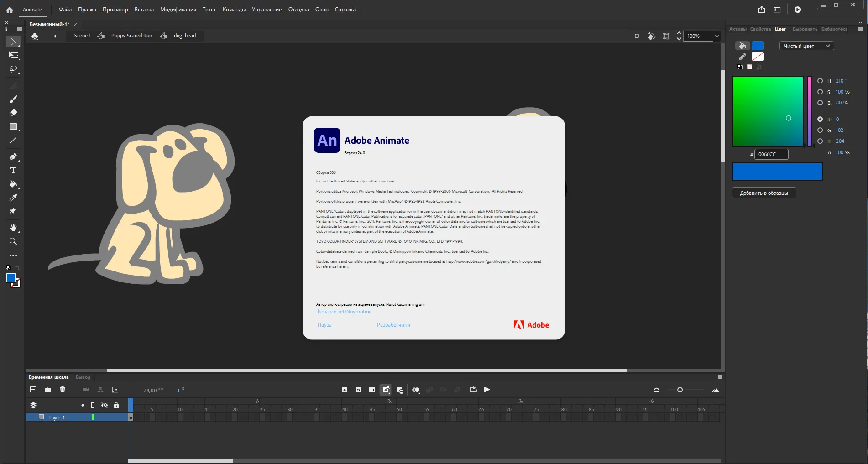
Task: Delete layer using trash icon
Action: tap(63, 390)
